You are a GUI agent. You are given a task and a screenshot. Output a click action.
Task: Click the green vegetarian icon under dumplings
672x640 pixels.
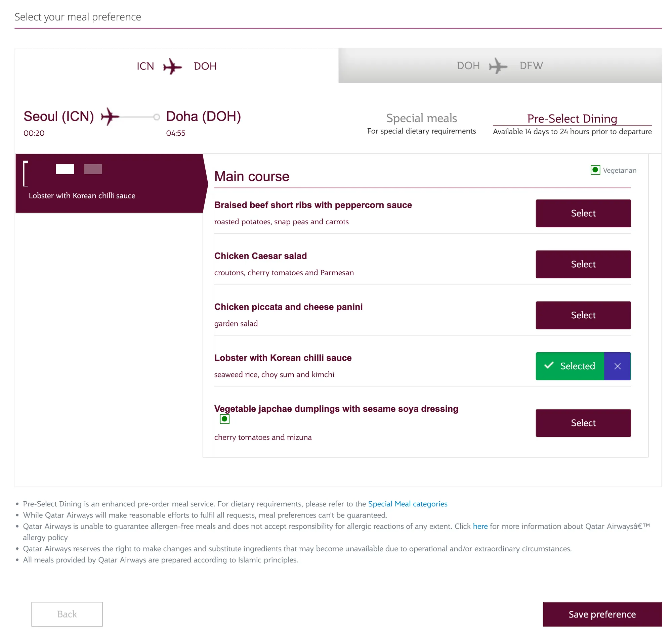(x=225, y=420)
